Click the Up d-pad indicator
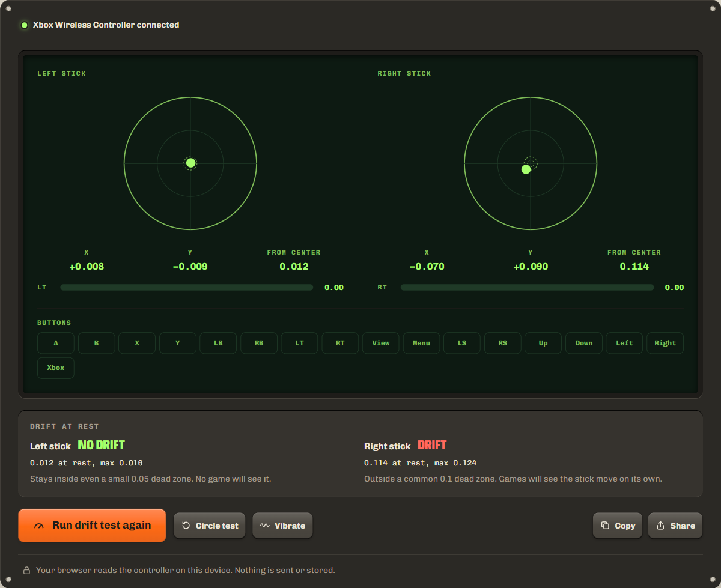This screenshot has height=588, width=721. coord(543,343)
